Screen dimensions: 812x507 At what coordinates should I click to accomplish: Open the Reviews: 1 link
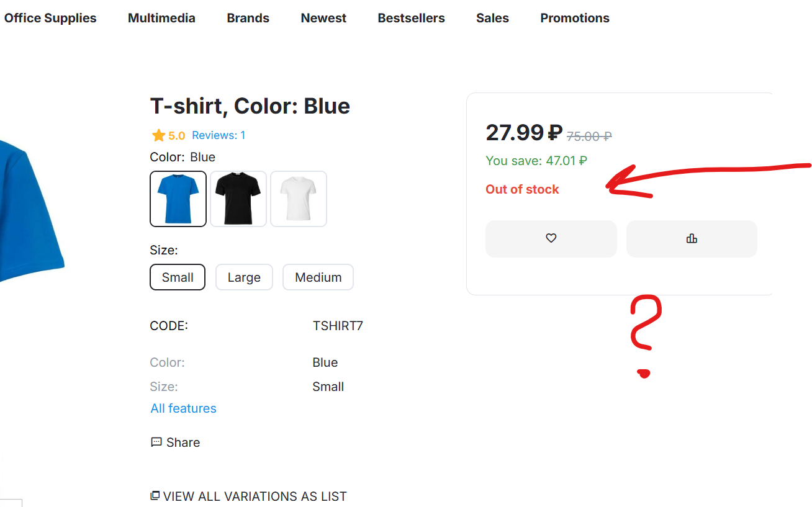[219, 135]
